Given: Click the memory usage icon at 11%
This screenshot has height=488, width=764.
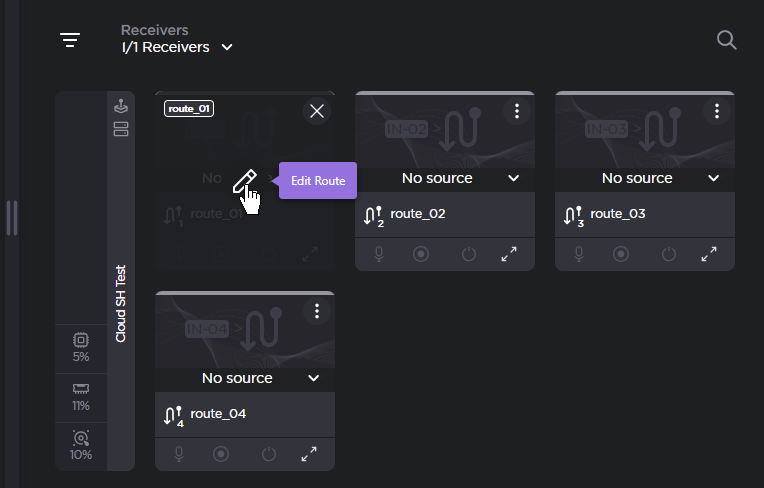Looking at the screenshot, I should [x=81, y=389].
